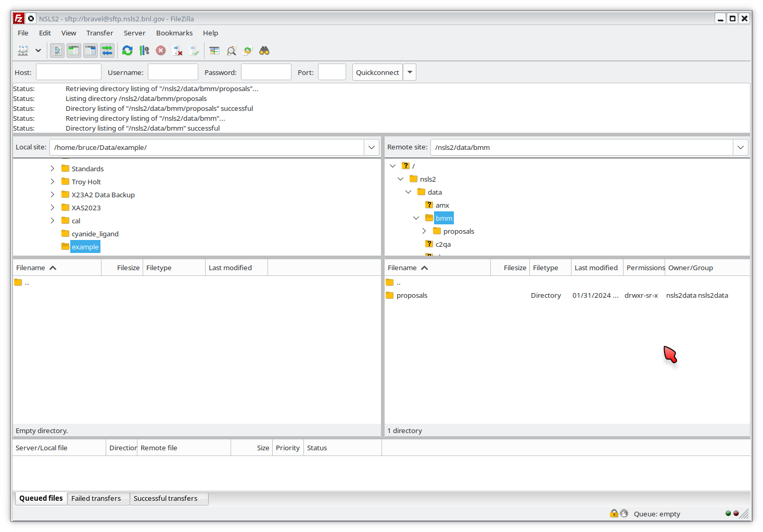Toggle remote directory tree display
The image size is (763, 532).
pos(91,50)
